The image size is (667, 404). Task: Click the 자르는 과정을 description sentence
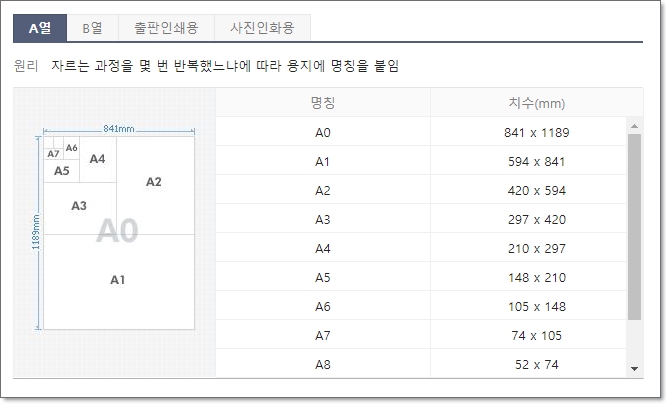tap(225, 66)
